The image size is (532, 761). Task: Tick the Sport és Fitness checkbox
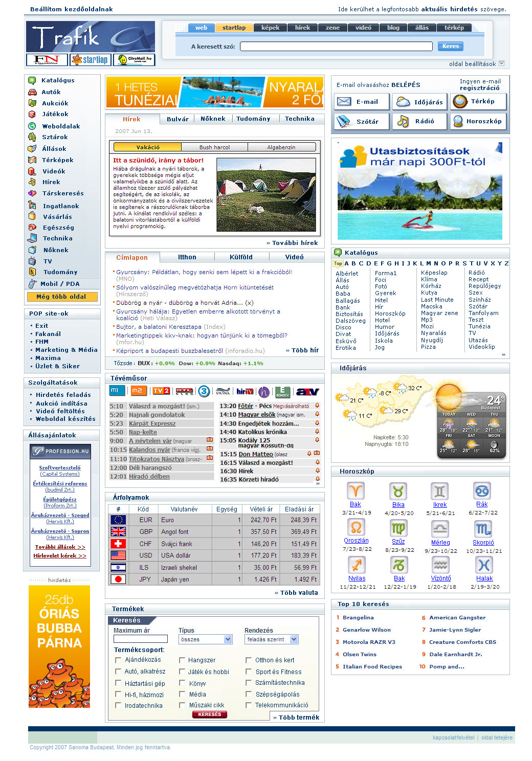[249, 672]
